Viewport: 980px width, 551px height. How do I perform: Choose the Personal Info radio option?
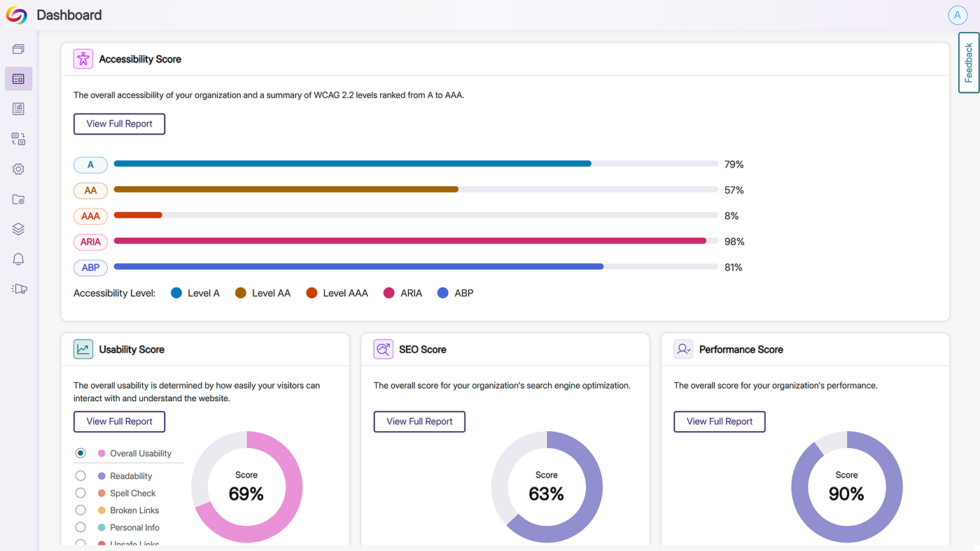tap(81, 527)
